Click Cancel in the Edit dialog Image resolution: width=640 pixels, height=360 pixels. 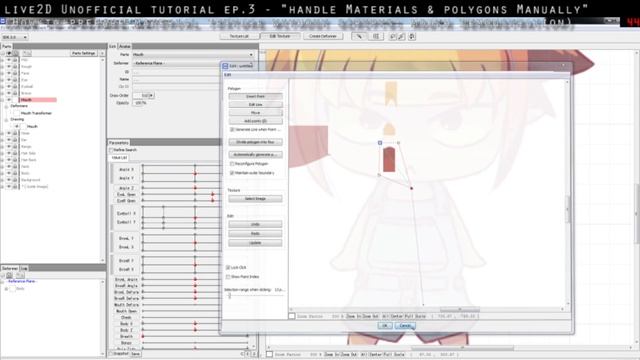tap(405, 326)
